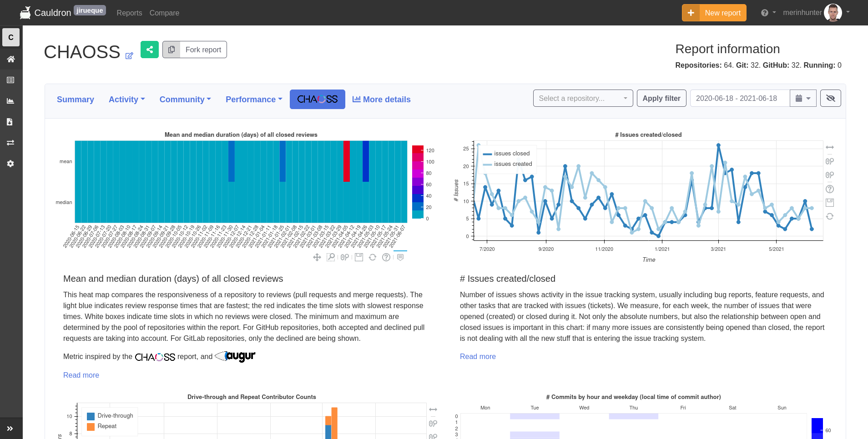Viewport: 868px width, 439px height.
Task: Select Box Zoom tool under the heatmap
Action: click(331, 257)
